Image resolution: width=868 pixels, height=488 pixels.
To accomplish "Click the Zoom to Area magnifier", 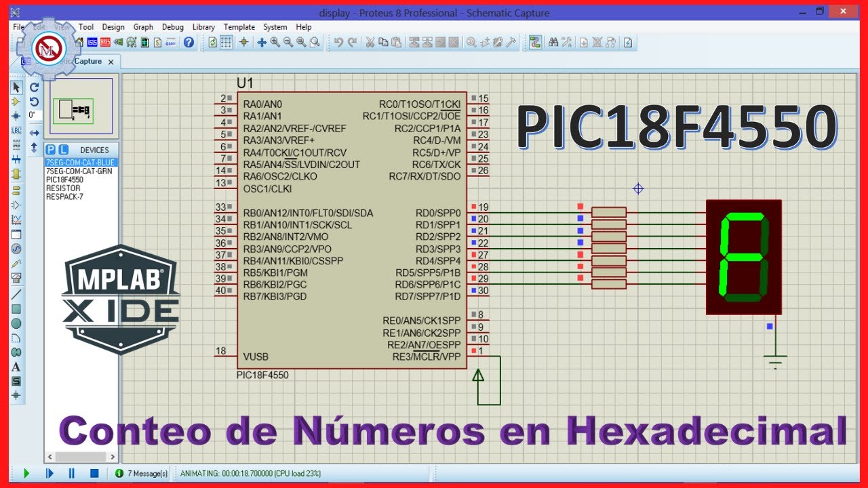I will point(315,42).
